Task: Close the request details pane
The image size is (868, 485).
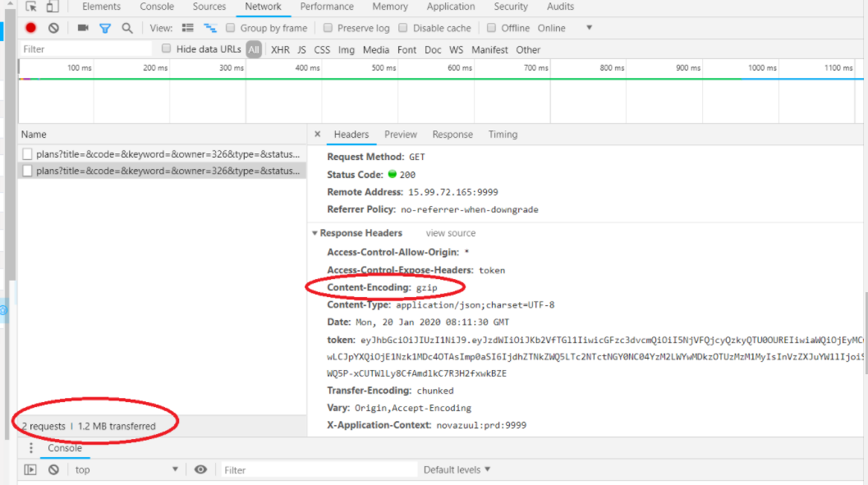Action: click(317, 134)
